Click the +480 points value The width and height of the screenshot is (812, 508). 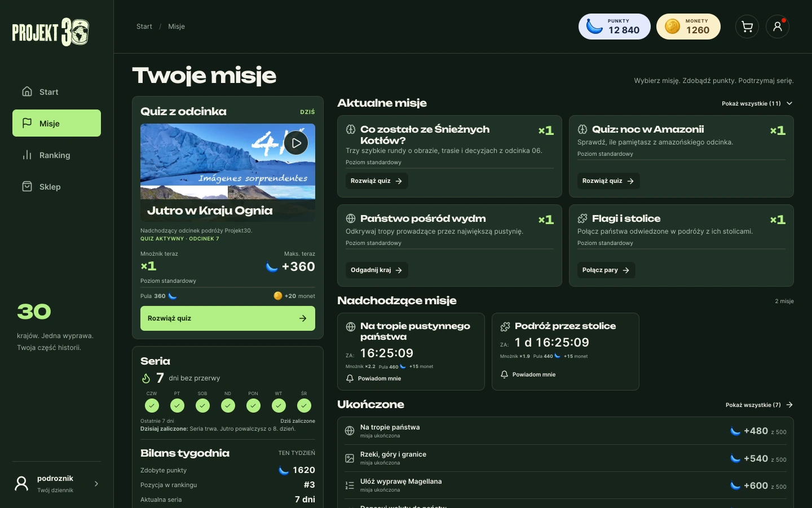point(756,431)
